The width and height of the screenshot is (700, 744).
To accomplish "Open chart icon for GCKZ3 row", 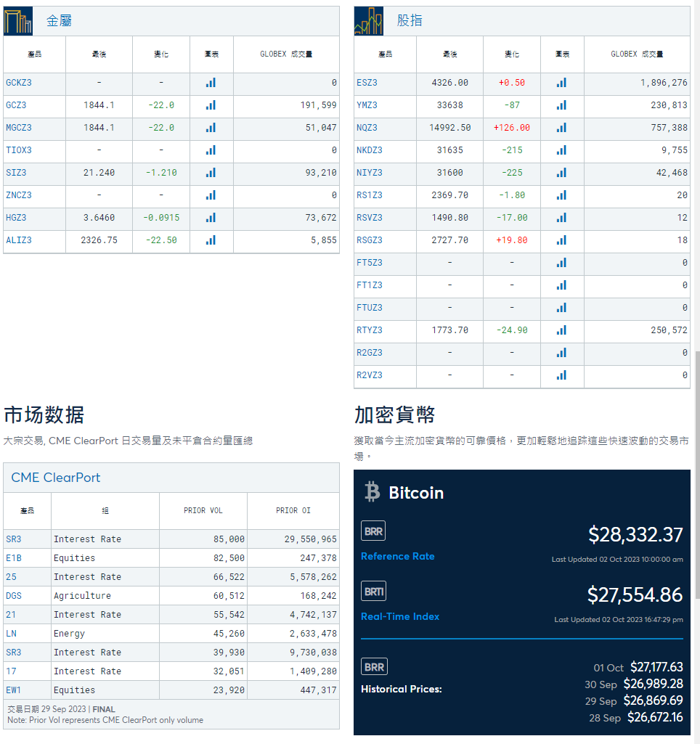I will (x=211, y=83).
